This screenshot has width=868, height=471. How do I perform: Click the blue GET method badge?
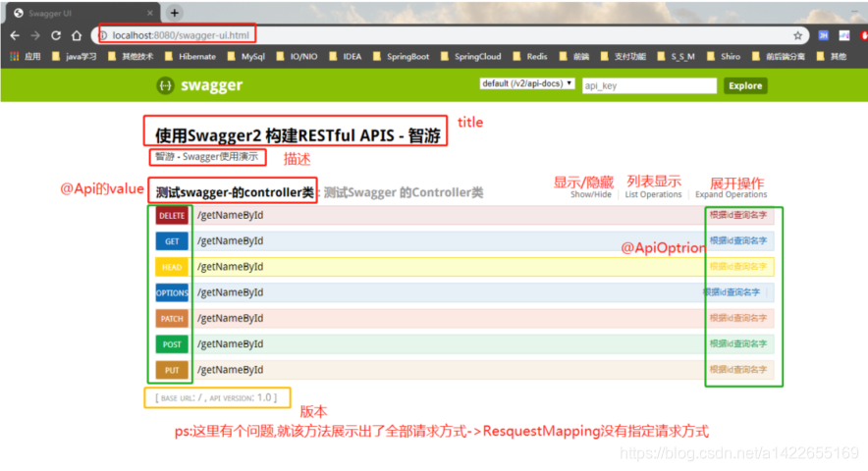[x=172, y=241]
